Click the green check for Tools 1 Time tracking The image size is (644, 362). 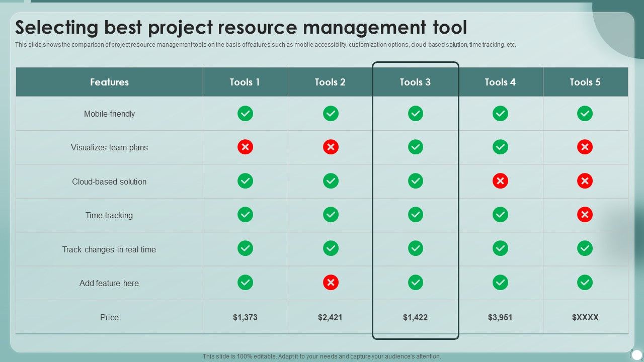point(245,215)
